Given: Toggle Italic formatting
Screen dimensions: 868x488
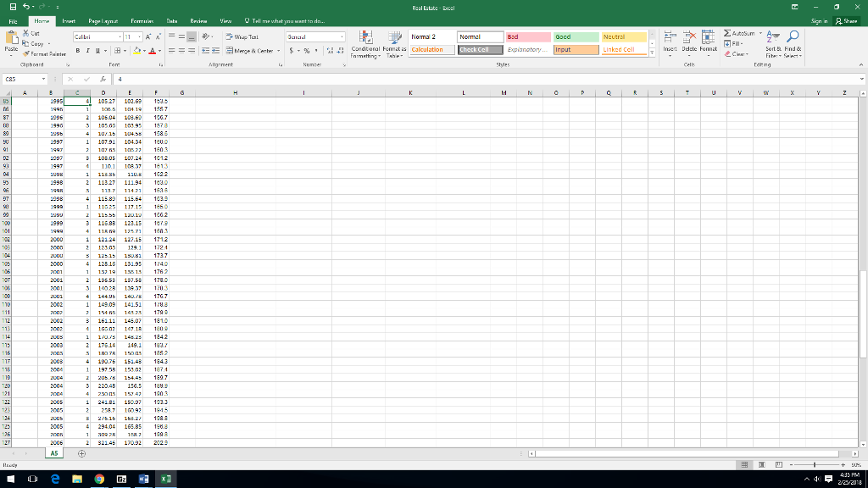Looking at the screenshot, I should click(x=86, y=51).
